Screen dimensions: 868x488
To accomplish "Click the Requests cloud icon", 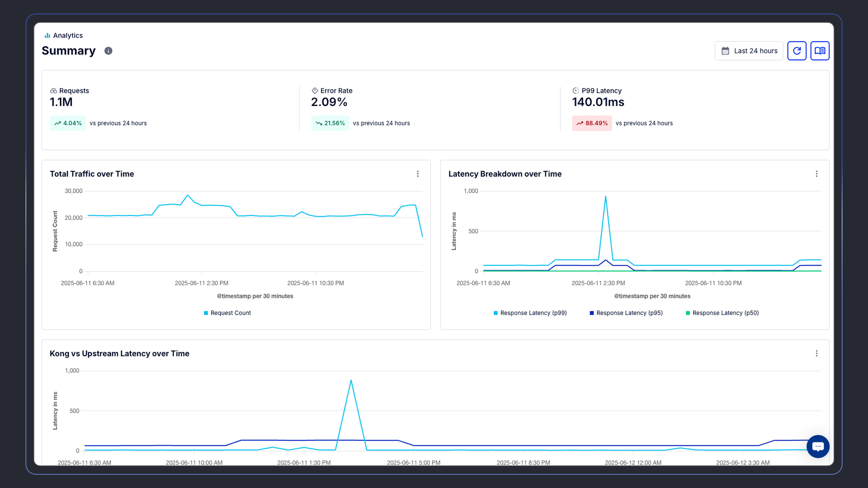I will click(x=53, y=91).
